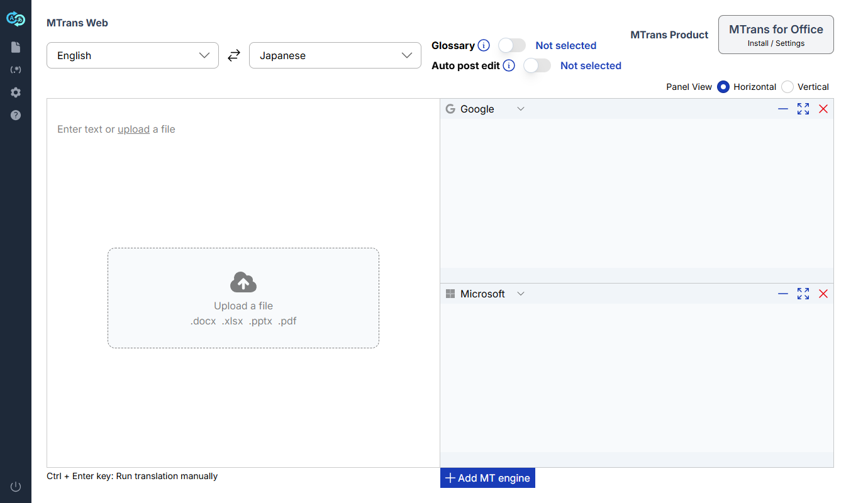Enable the Glossary toggle
Image resolution: width=868 pixels, height=503 pixels.
coord(512,45)
